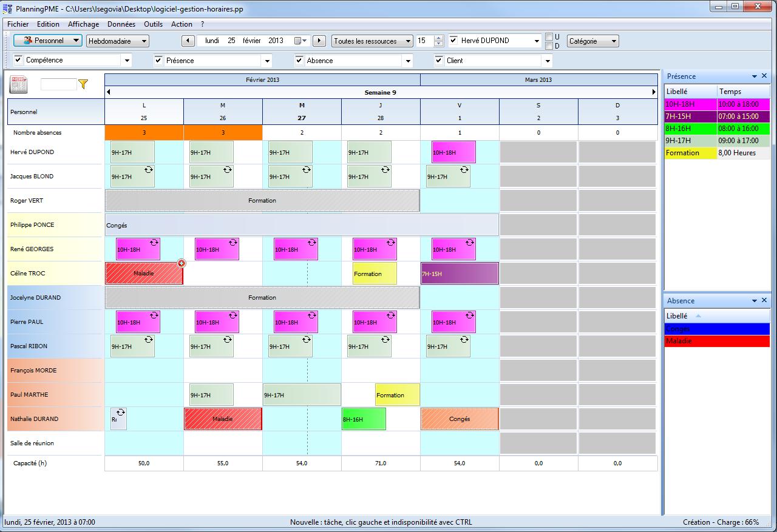Click red plus icon on Céline TROC's Maladie

[x=182, y=263]
